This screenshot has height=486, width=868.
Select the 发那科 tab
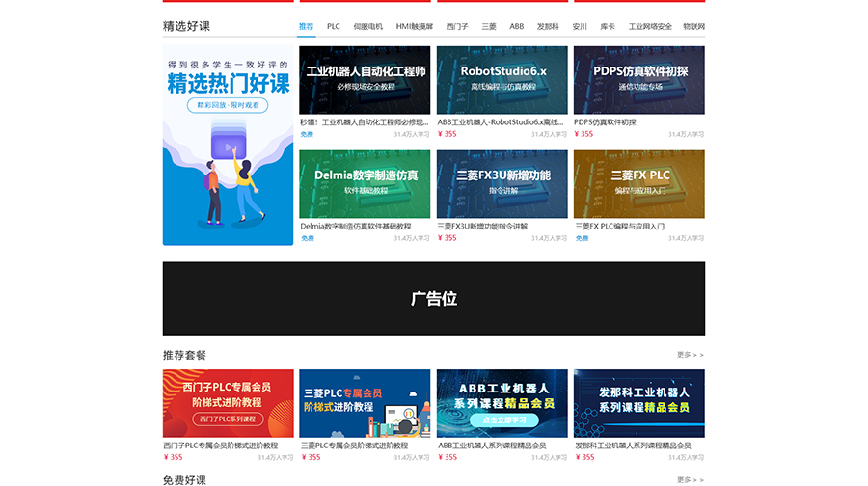tap(547, 27)
